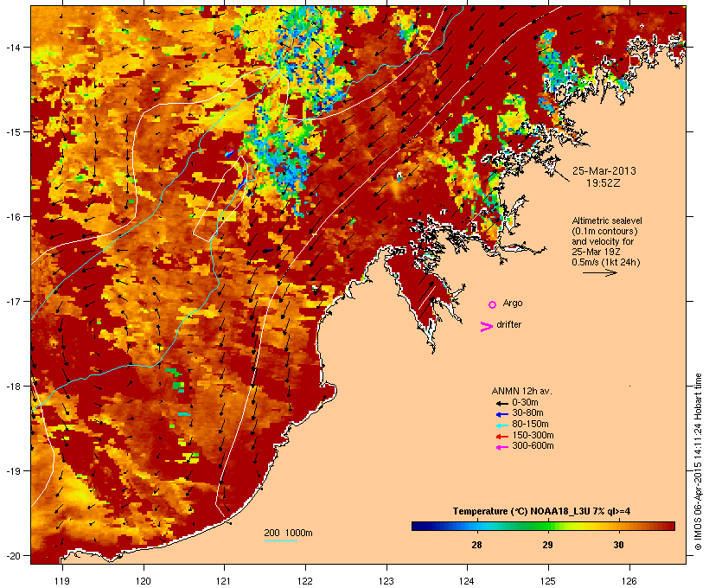709x588 pixels.
Task: Click the colorbar tick label 30
Action: click(x=618, y=545)
